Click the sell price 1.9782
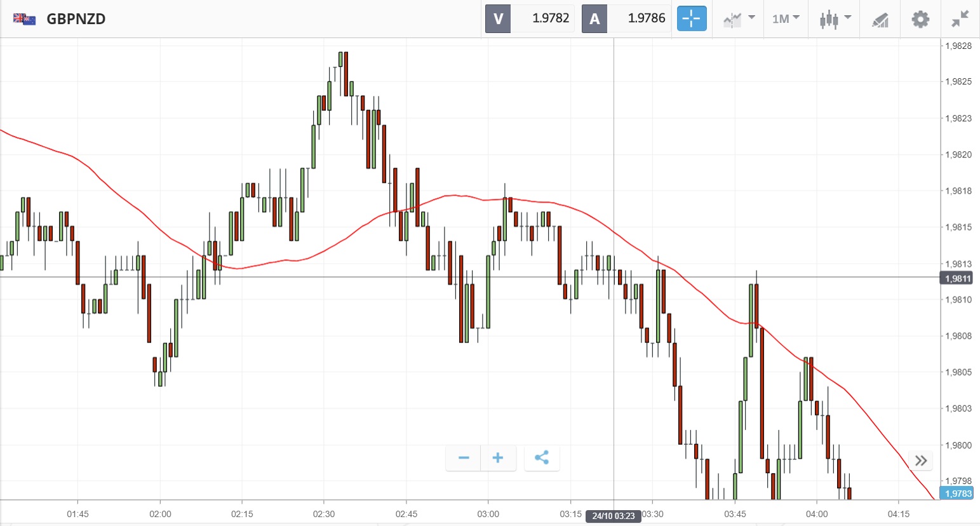 pos(550,19)
